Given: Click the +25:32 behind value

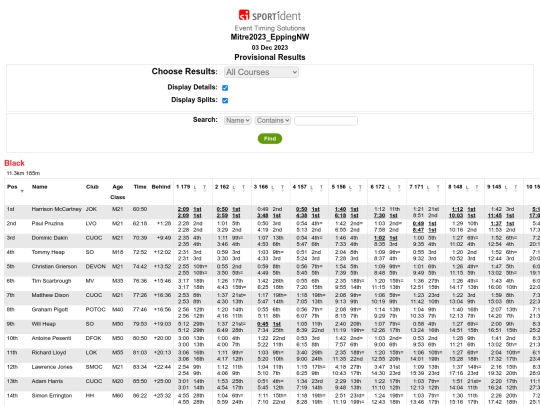Looking at the screenshot, I should [x=162, y=396].
